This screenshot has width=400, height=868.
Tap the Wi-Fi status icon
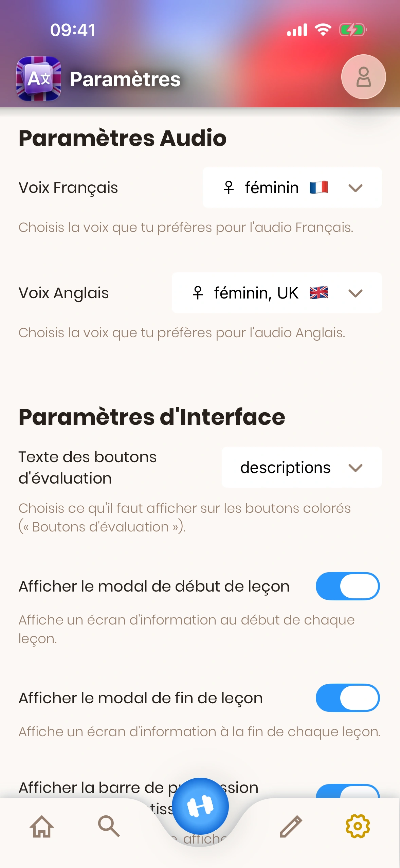(323, 30)
